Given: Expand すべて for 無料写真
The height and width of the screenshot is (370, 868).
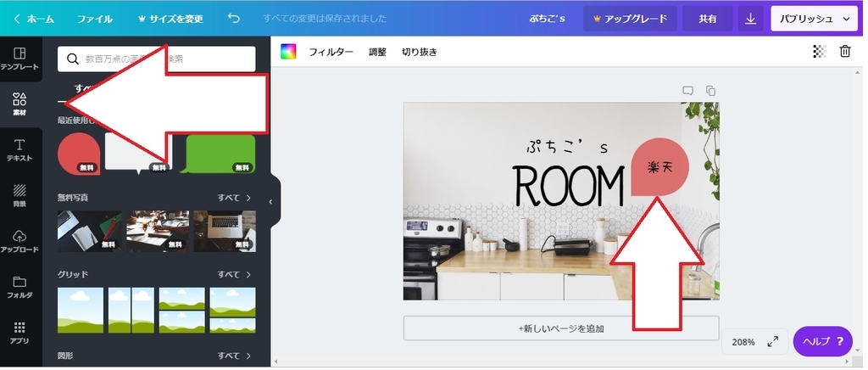Looking at the screenshot, I should [x=234, y=198].
